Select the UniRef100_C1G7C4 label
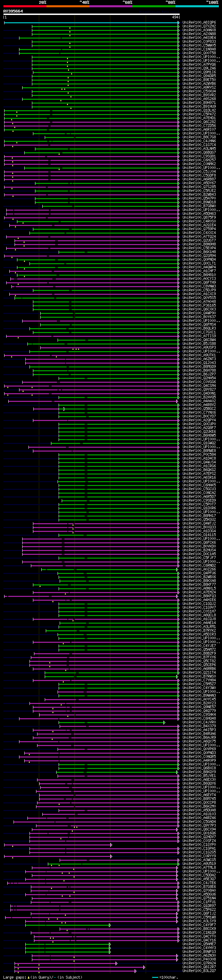The image size is (222, 980). 199,145
